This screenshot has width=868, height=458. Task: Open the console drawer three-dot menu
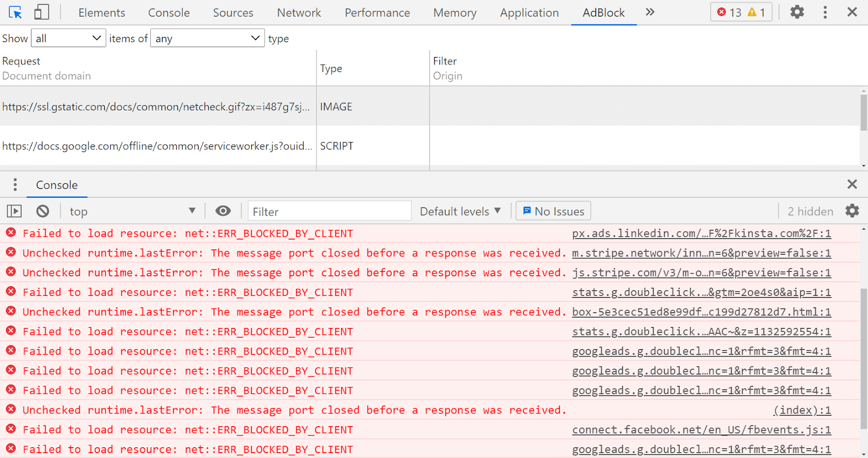(x=15, y=185)
